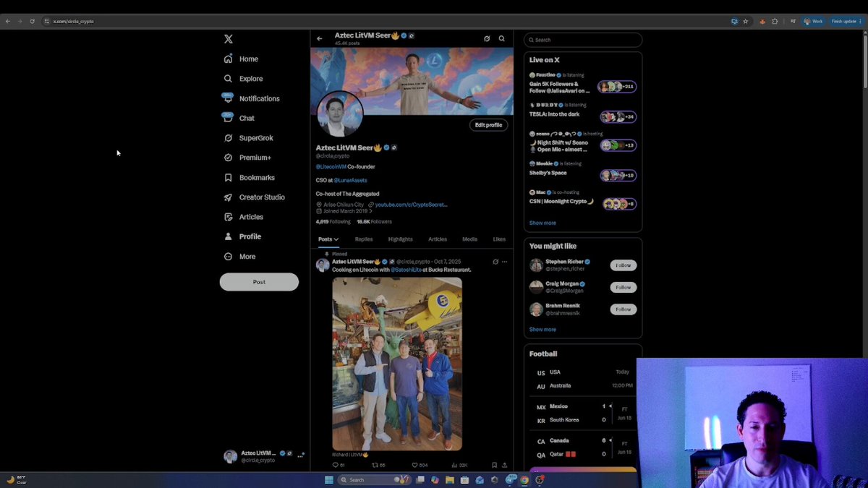Open the 18.6K Followers list
The height and width of the screenshot is (488, 868).
[x=374, y=222]
